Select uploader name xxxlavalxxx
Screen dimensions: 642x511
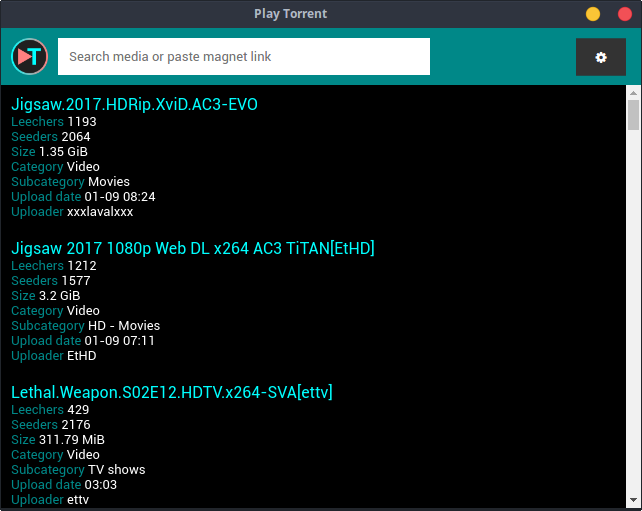click(100, 212)
